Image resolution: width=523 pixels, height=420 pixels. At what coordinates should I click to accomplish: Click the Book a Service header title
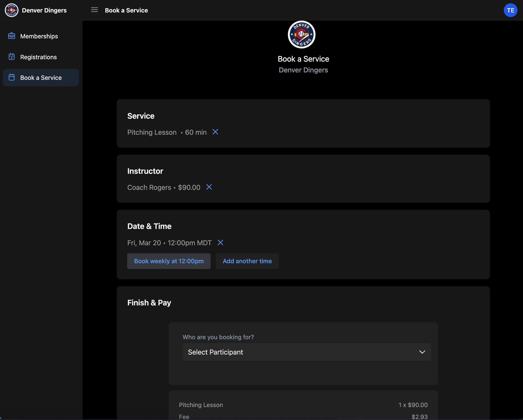pyautogui.click(x=126, y=10)
